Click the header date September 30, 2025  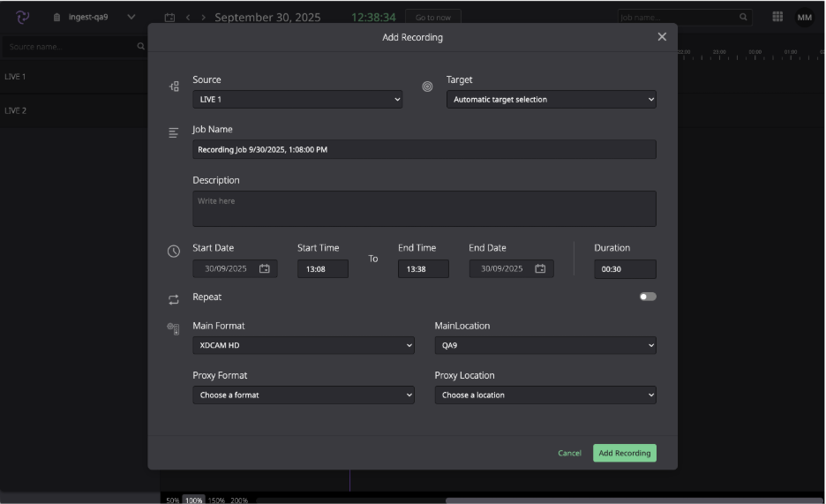[267, 18]
